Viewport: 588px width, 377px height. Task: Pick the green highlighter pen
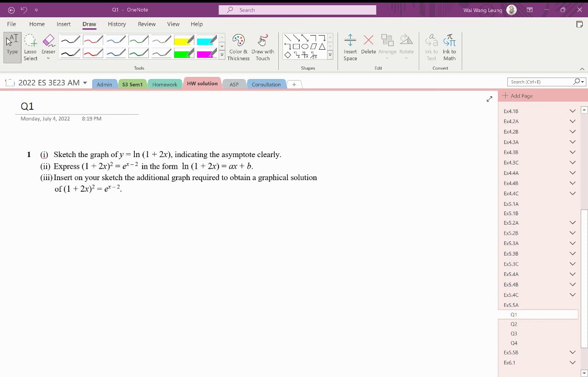(x=184, y=53)
